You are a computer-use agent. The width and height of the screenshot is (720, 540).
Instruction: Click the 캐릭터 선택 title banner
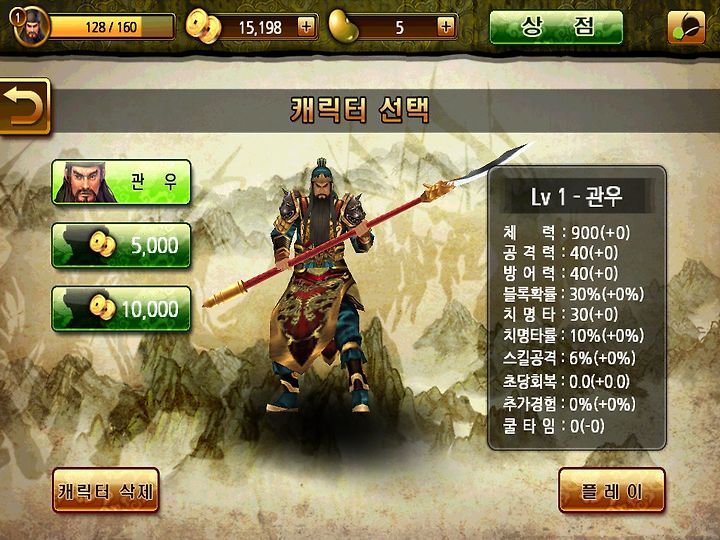[x=360, y=110]
